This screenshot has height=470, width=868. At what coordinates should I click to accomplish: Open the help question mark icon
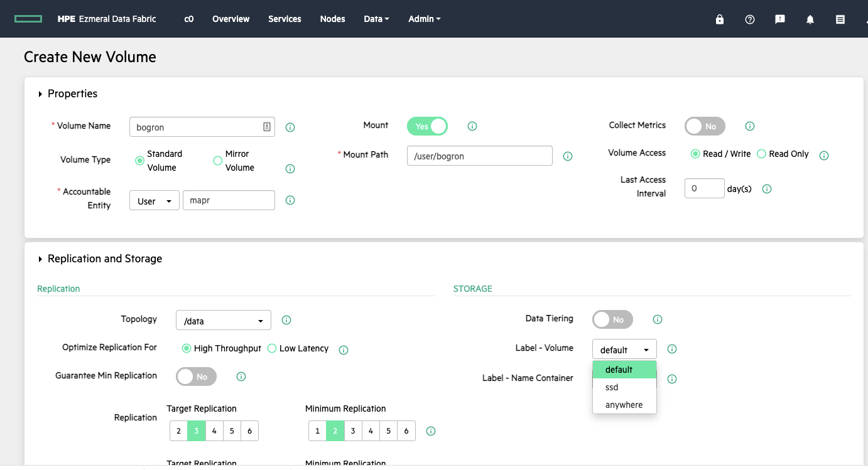click(750, 19)
